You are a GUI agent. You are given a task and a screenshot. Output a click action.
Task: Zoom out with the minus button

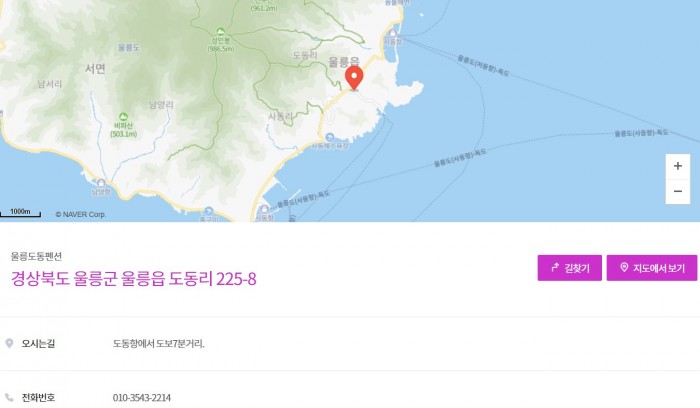(678, 192)
